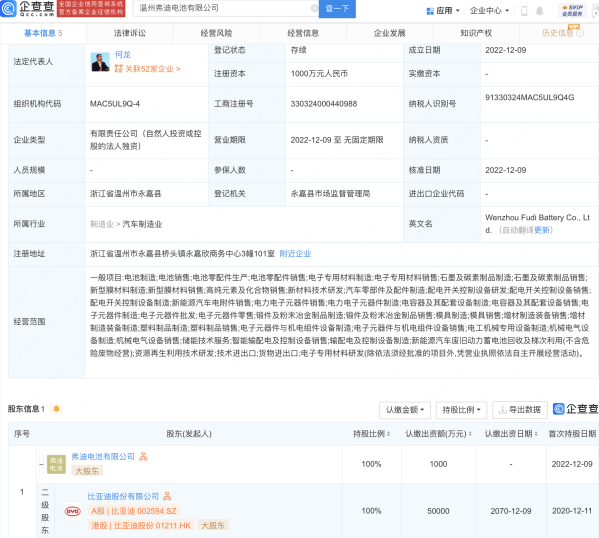The image size is (599, 538).
Task: Click the 导出数据 export button
Action: (x=520, y=410)
